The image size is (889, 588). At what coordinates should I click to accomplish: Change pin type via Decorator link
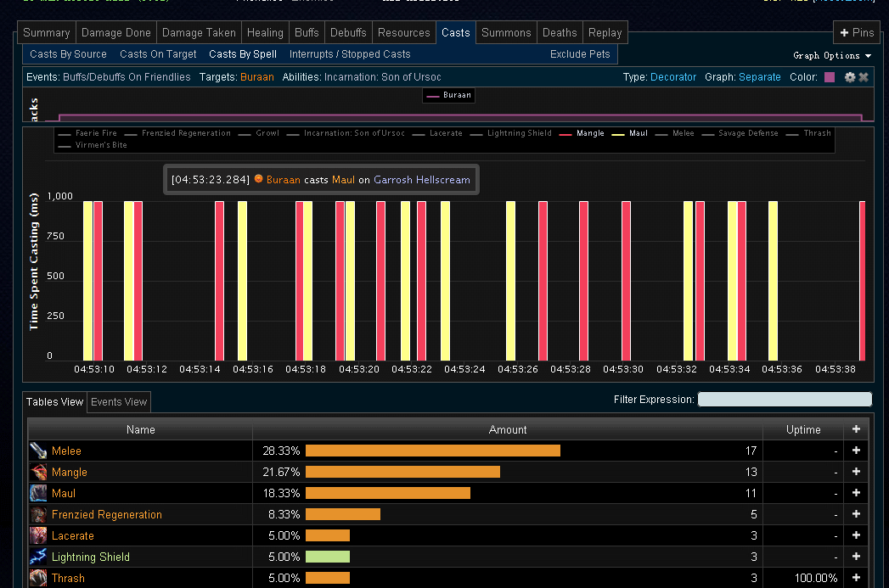coord(672,77)
